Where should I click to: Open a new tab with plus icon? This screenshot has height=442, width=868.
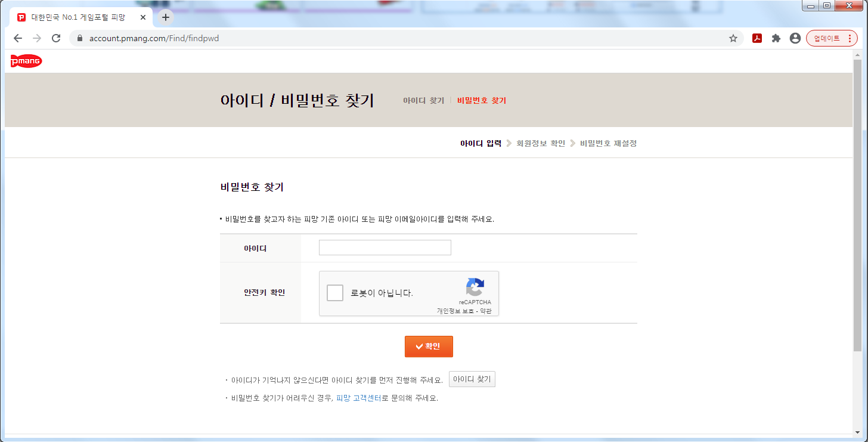(166, 17)
